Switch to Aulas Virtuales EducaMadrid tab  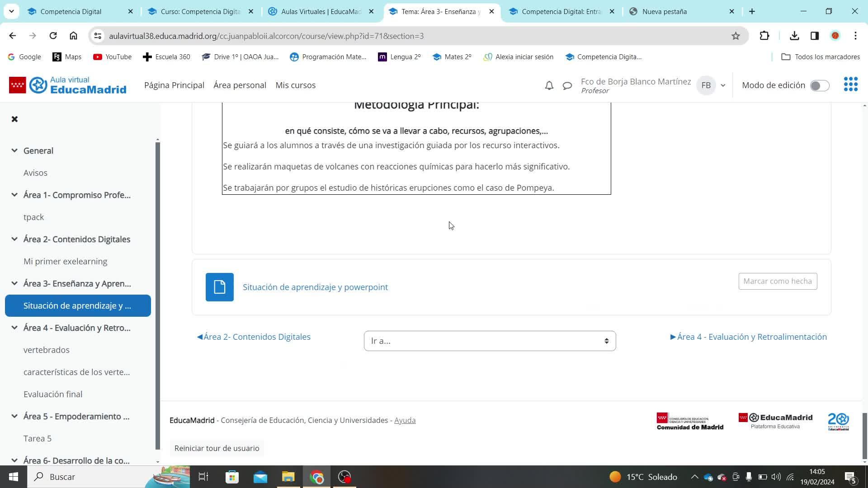point(321,12)
